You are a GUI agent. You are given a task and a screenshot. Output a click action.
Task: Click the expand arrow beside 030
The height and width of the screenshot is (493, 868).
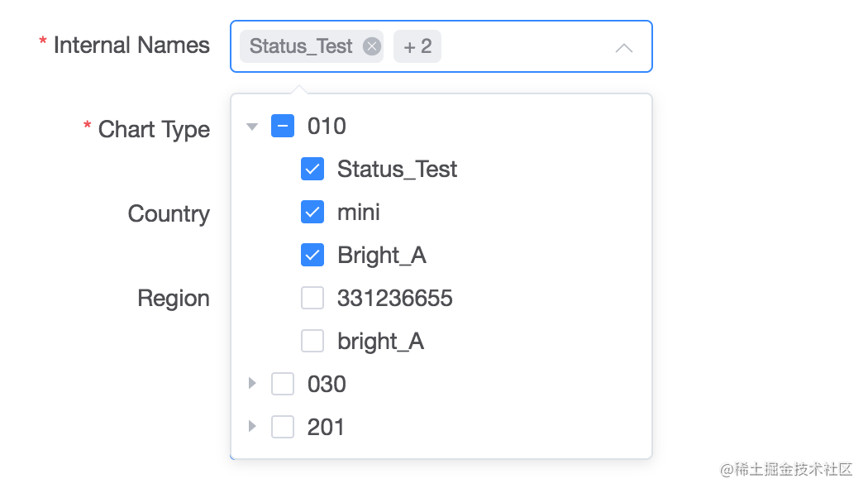[x=252, y=383]
